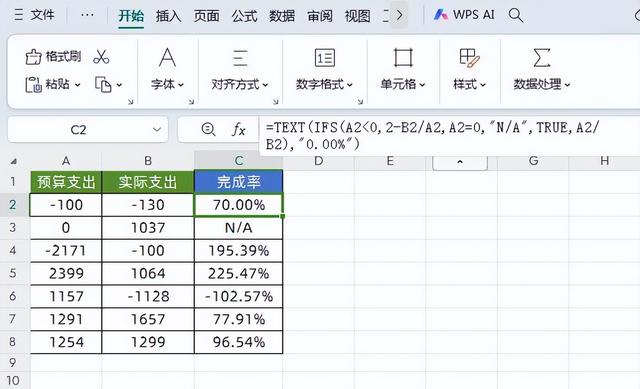Click the Format Painter (格式刷) icon
The height and width of the screenshot is (389, 640).
pyautogui.click(x=33, y=57)
